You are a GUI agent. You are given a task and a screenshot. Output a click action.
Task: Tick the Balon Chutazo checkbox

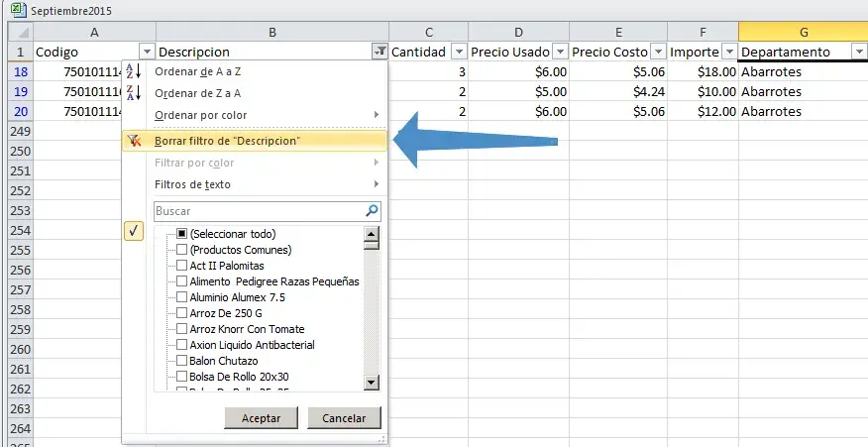(x=181, y=361)
